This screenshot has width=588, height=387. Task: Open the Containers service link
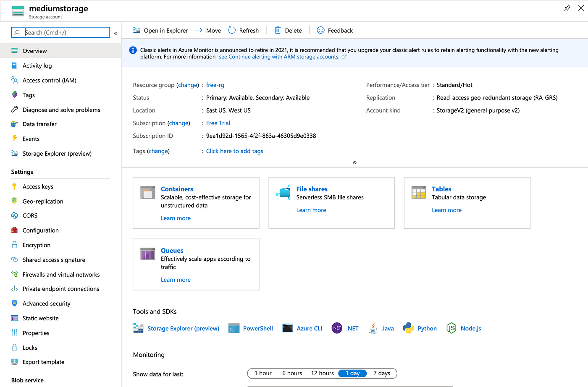[177, 189]
